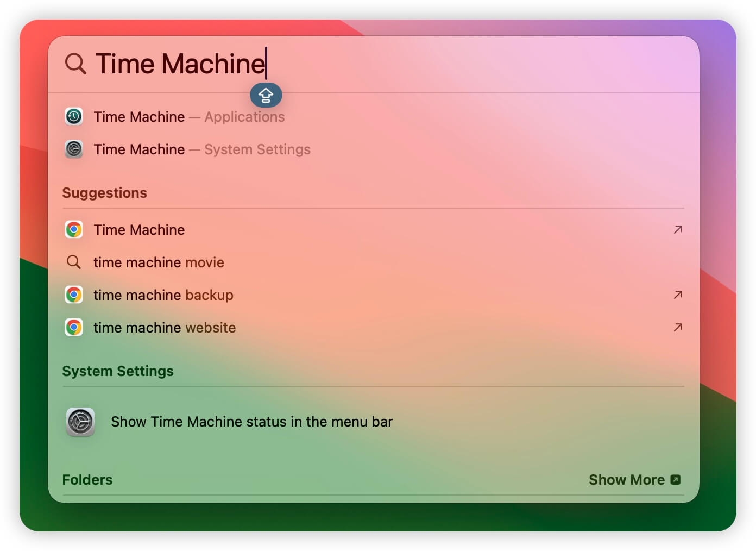
Task: Open the arrow for time machine website
Action: [678, 327]
